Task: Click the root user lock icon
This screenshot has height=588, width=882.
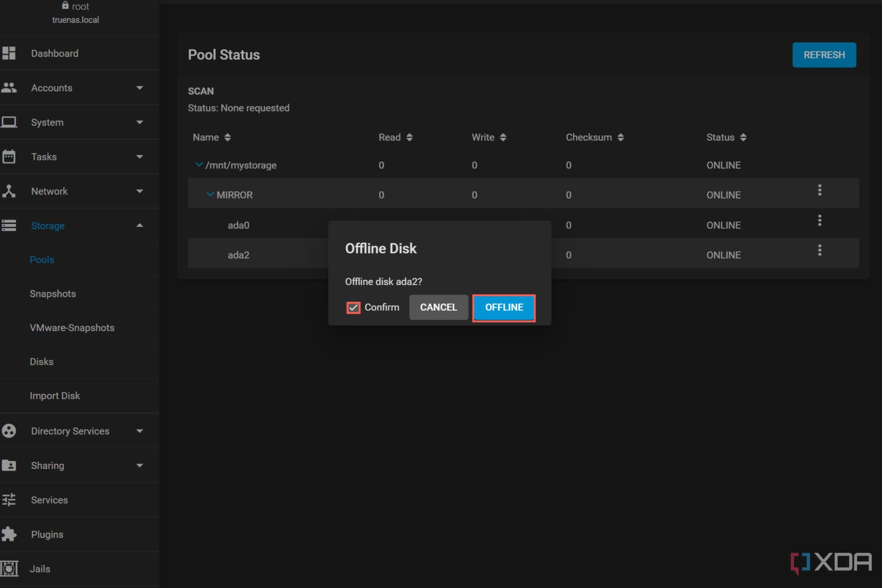Action: pyautogui.click(x=65, y=5)
